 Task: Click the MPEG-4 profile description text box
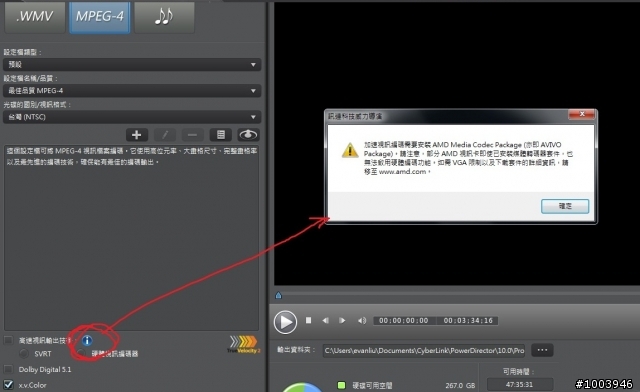[131, 237]
